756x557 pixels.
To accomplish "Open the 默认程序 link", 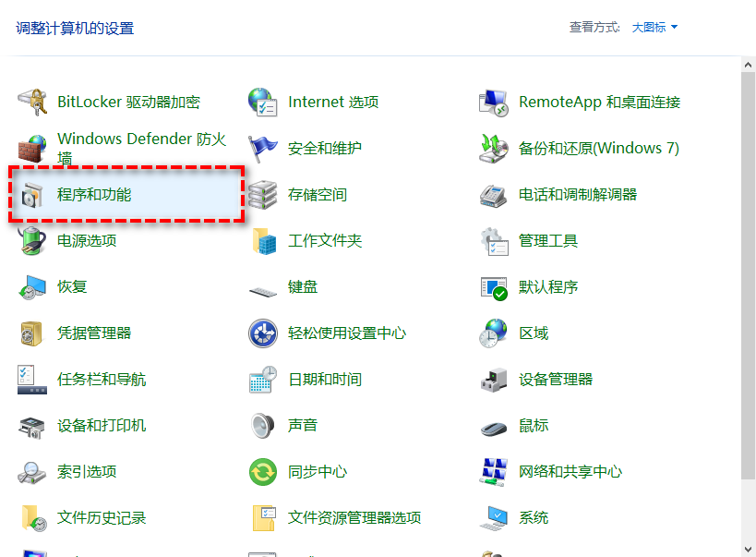I will pyautogui.click(x=548, y=286).
